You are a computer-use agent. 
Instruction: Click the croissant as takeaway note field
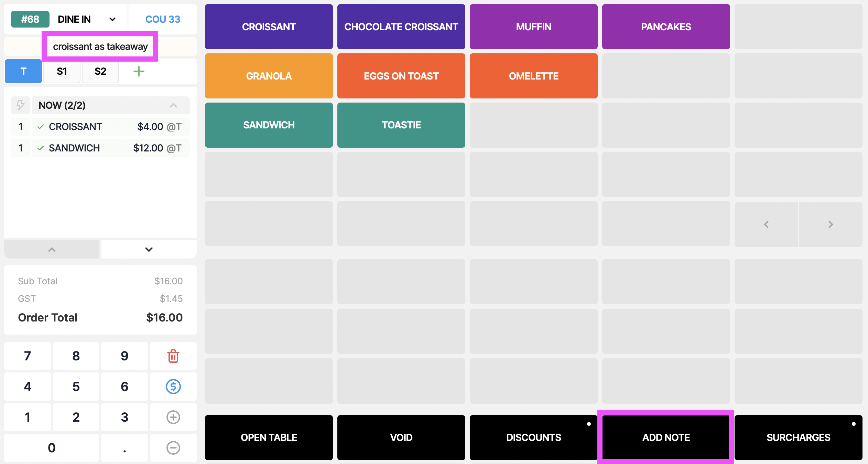pos(100,46)
